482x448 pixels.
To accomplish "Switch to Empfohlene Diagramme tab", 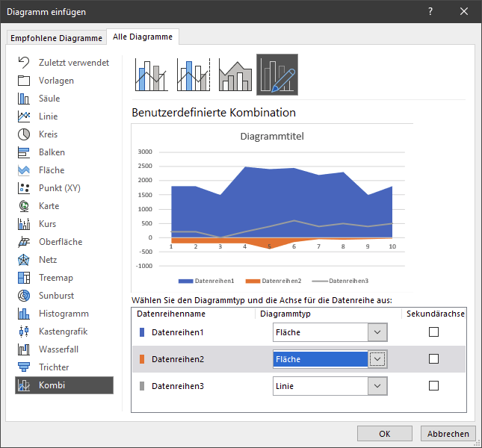I will [x=56, y=38].
